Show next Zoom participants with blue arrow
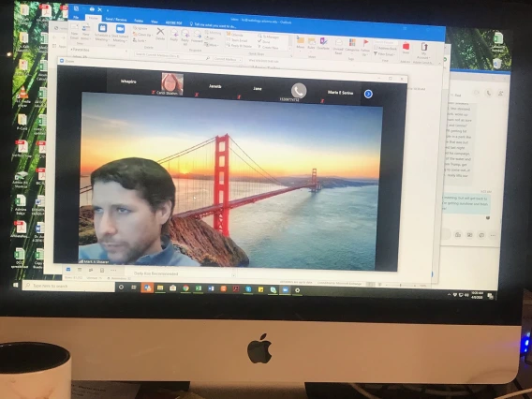The width and height of the screenshot is (532, 399). click(x=368, y=94)
